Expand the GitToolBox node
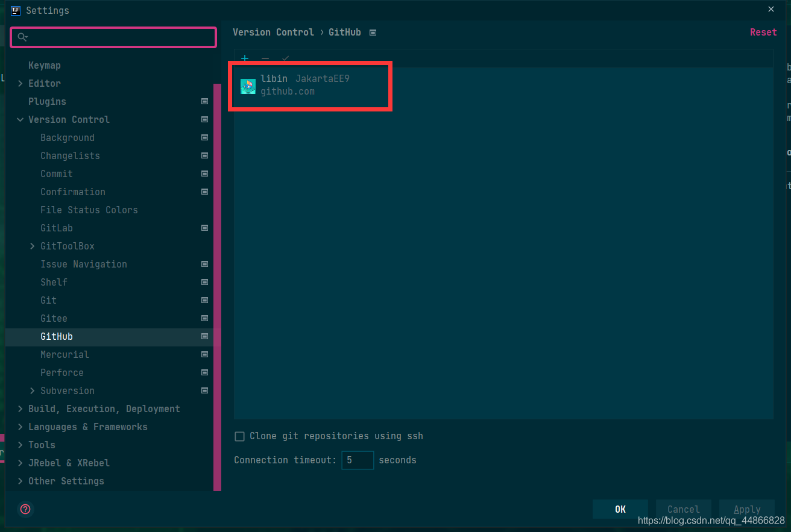Image resolution: width=791 pixels, height=532 pixels. click(x=33, y=246)
